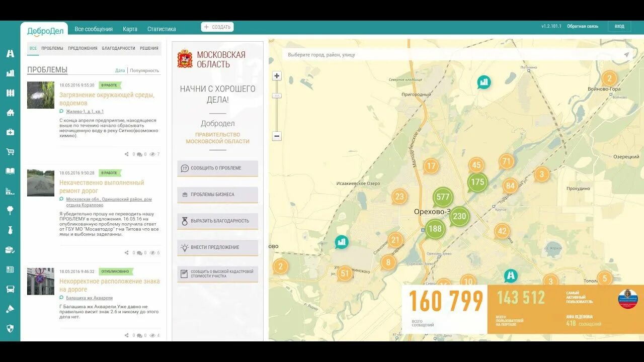Viewport: 644px width, 362px height.
Task: Open the house category icon in sidebar
Action: [x=10, y=112]
